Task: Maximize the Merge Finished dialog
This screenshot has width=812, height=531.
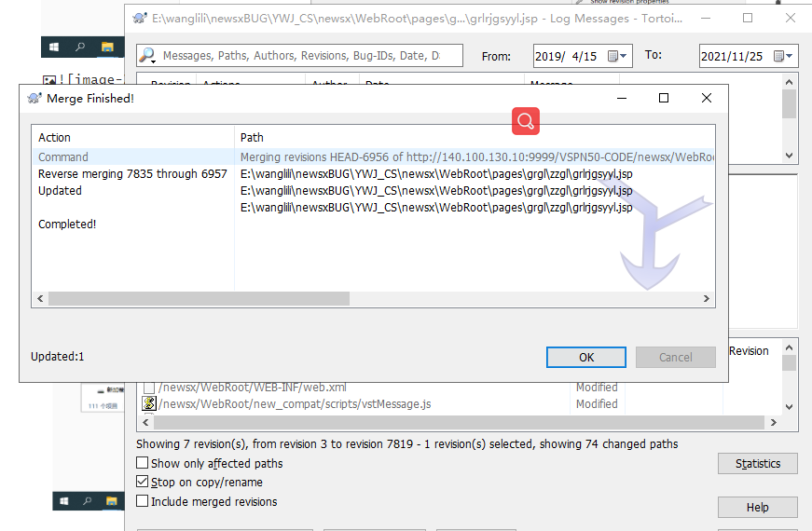Action: [664, 98]
